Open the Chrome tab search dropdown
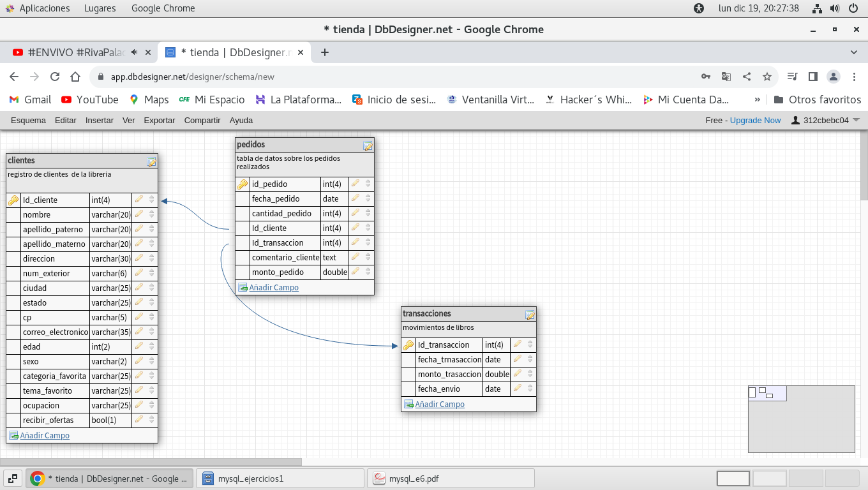Screen dimensions: 868x490 (854, 52)
